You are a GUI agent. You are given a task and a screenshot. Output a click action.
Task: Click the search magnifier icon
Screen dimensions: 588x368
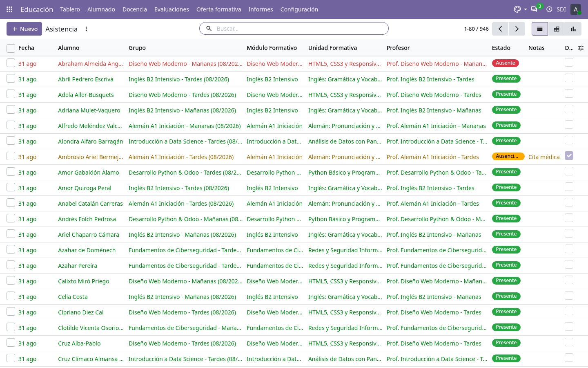(x=209, y=29)
